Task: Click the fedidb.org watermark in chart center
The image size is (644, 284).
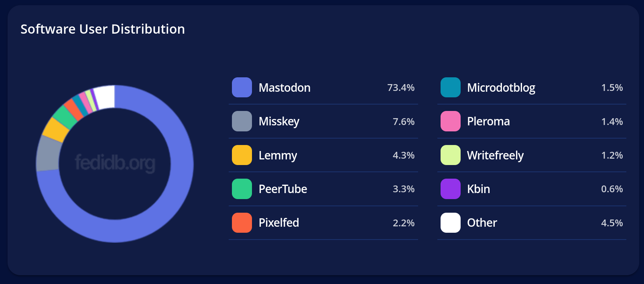Action: pos(115,163)
